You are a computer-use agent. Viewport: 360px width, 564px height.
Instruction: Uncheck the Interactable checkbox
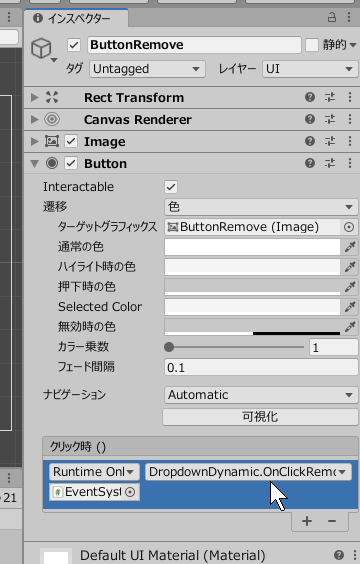tap(171, 187)
